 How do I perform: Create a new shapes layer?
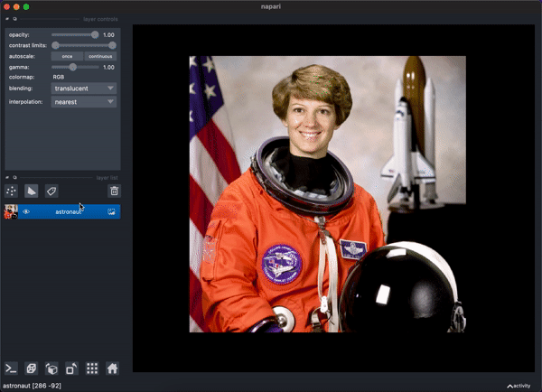32,191
